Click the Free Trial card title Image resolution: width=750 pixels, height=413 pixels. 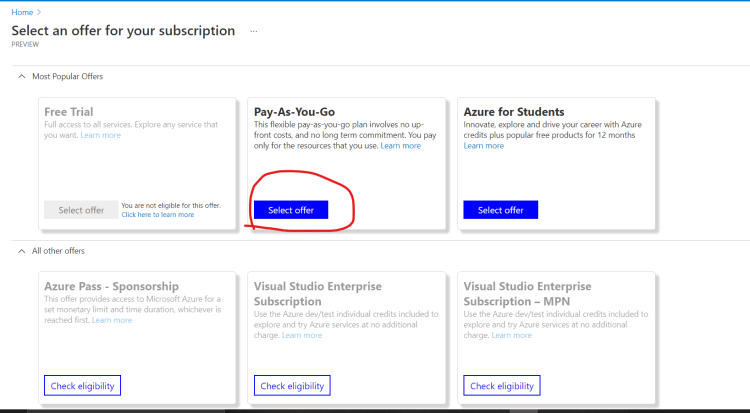tap(68, 112)
